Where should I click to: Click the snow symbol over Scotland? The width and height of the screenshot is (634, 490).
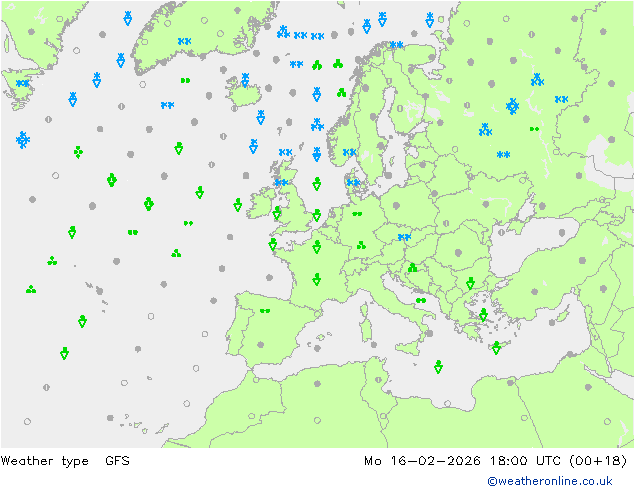click(281, 183)
